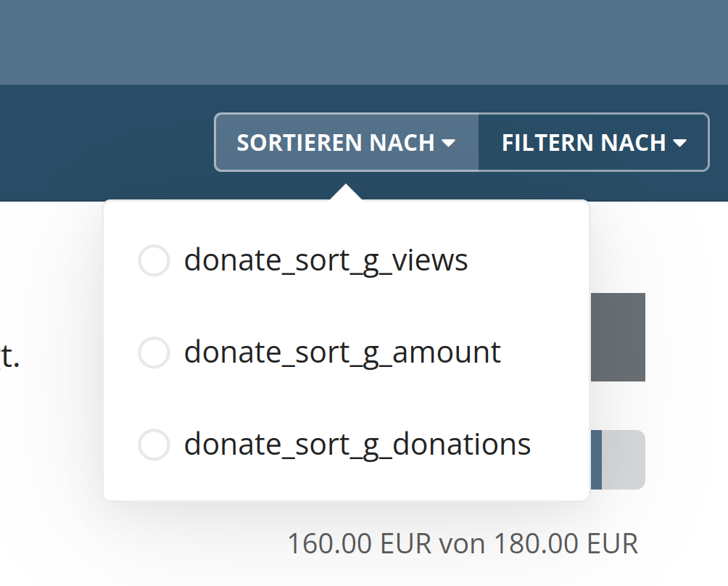Click the lighter blue header strip at the top

coord(363,42)
